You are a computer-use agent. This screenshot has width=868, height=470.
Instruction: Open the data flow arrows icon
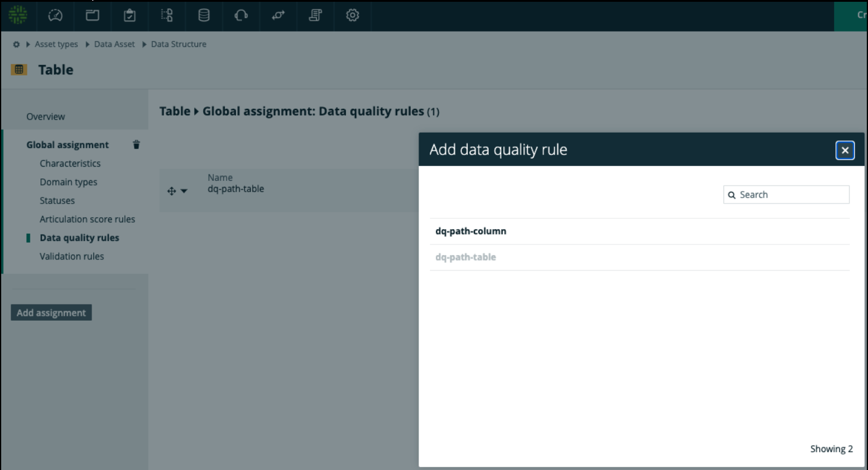pos(278,16)
